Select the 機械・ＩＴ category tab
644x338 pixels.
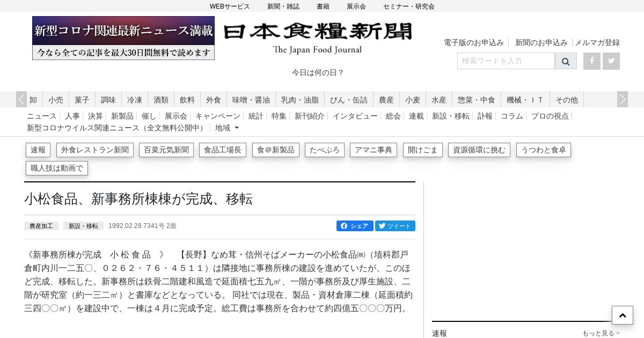(525, 100)
